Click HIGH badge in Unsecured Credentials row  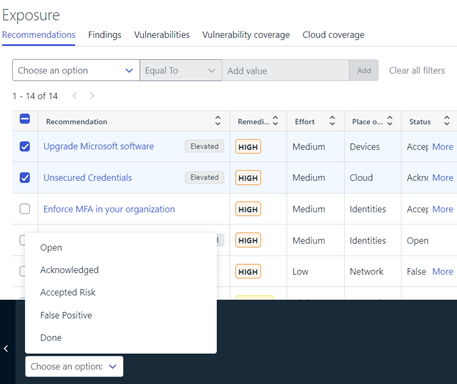pyautogui.click(x=248, y=178)
